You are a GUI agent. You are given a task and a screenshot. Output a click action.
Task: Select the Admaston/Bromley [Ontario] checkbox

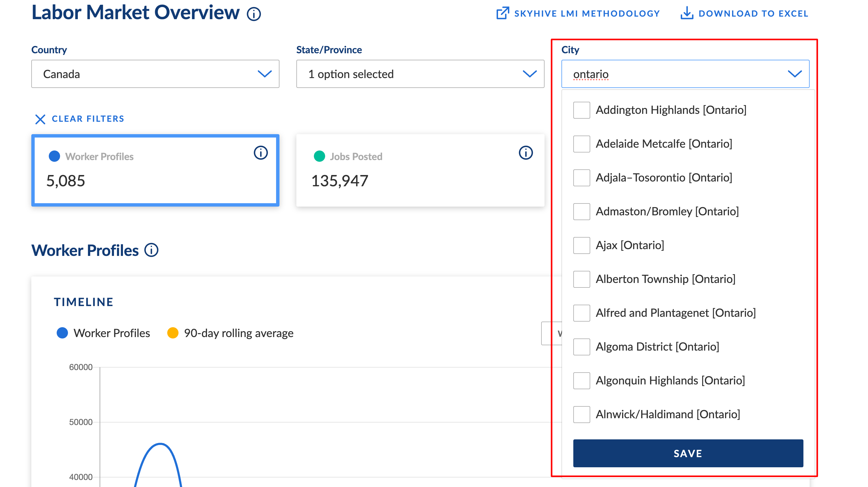click(x=581, y=211)
